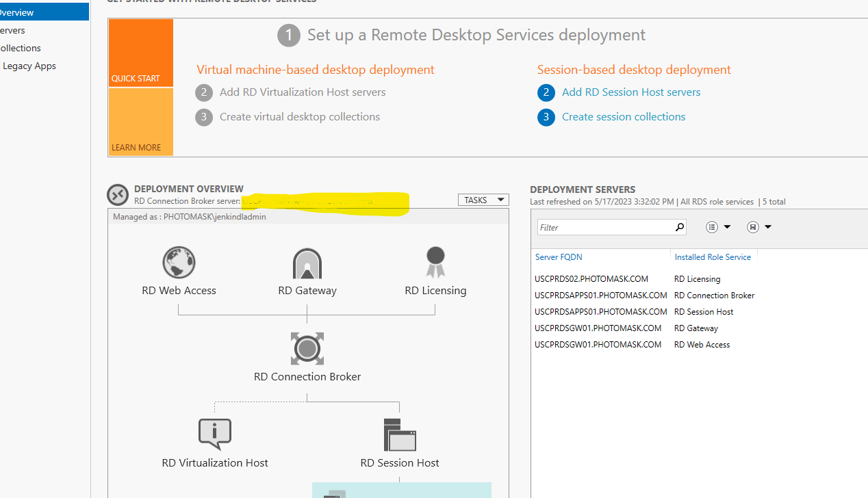
Task: Click the RD Web Access label in diagram
Action: click(179, 291)
